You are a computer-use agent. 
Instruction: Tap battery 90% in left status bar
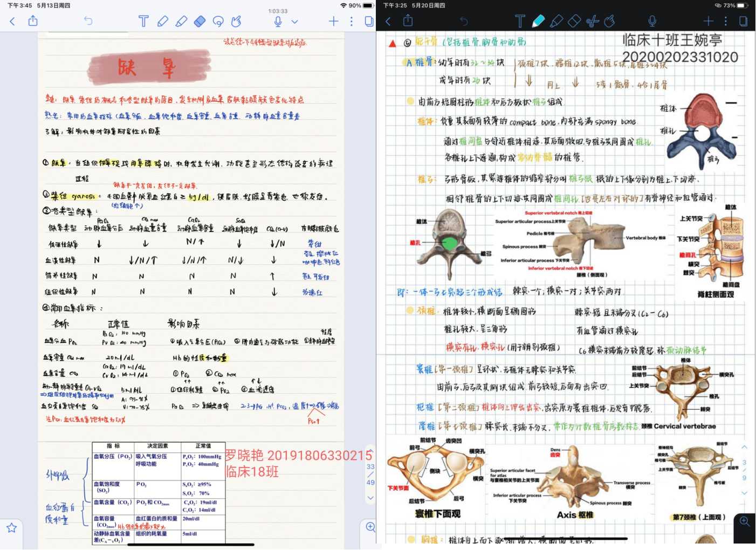point(361,5)
